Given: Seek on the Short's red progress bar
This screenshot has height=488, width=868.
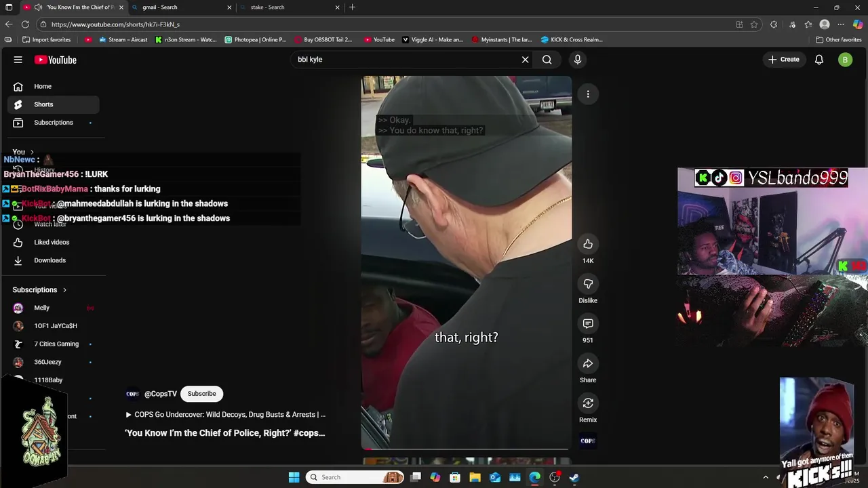Looking at the screenshot, I should 466,449.
